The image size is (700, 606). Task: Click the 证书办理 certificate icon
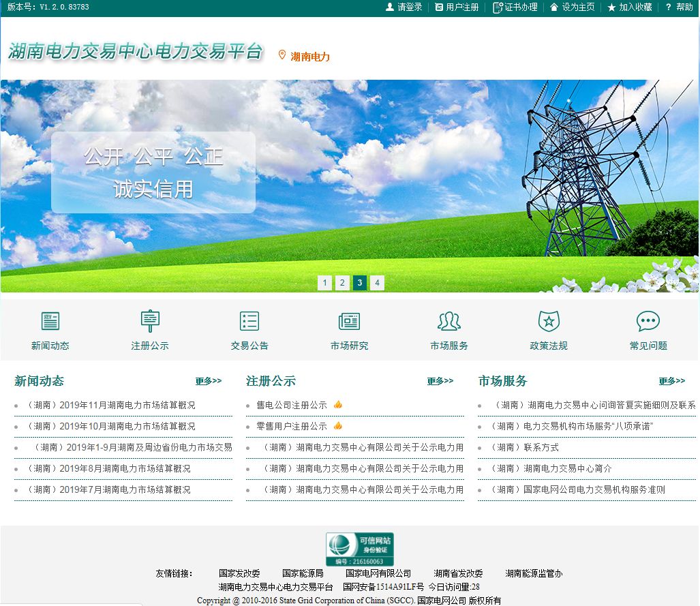click(x=498, y=7)
